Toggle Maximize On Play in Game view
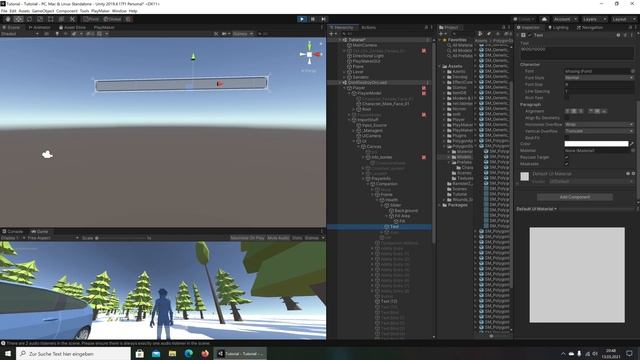 [x=247, y=238]
